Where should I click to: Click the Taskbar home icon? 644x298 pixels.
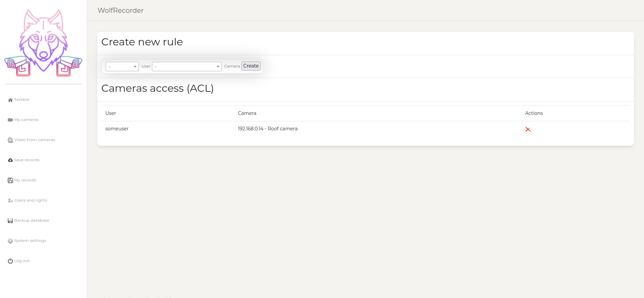point(10,100)
